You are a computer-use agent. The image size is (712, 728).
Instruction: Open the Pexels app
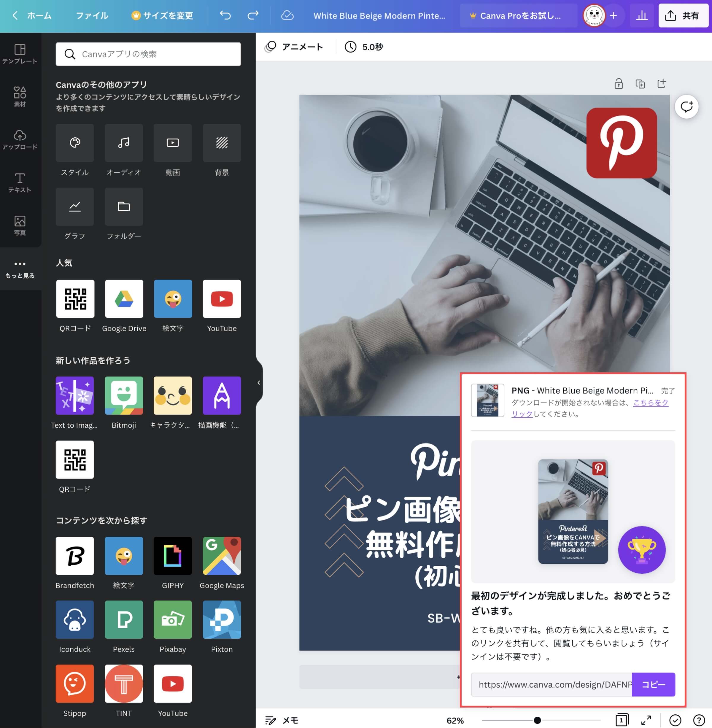tap(124, 619)
